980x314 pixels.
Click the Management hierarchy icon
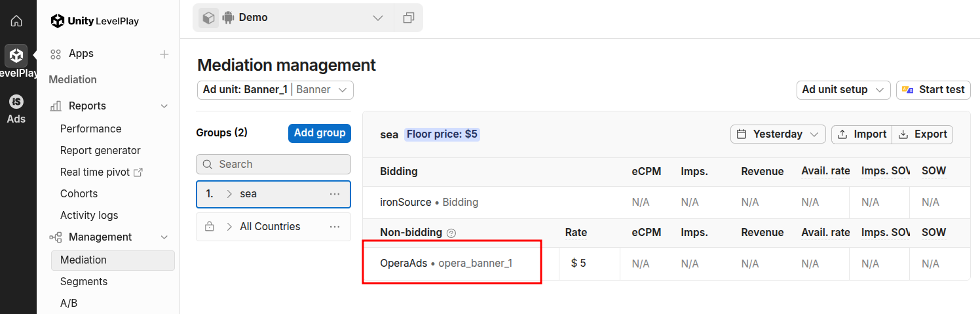56,237
